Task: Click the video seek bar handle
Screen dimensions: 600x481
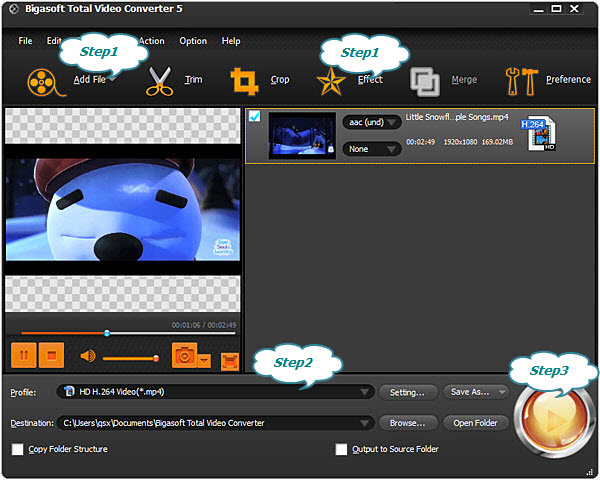Action: point(107,333)
